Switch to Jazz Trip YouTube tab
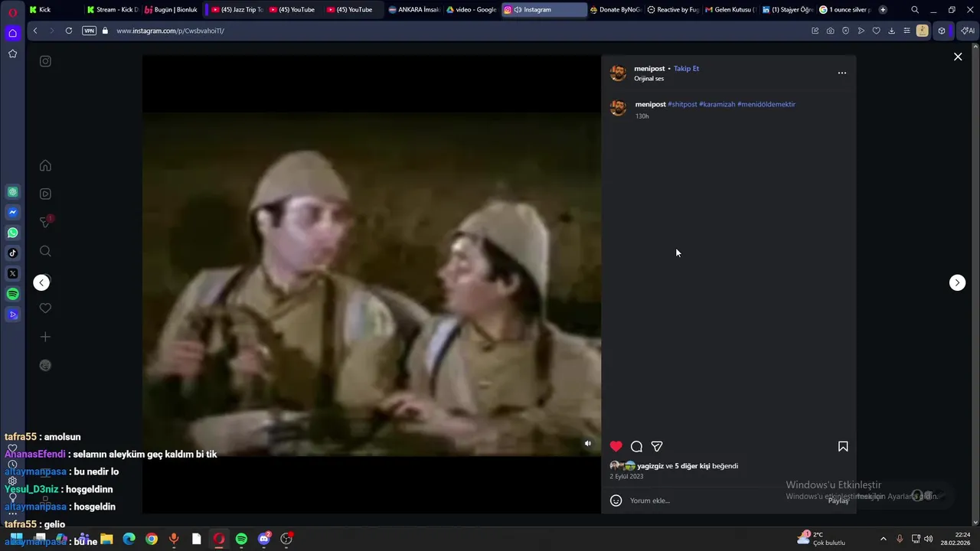Screen dimensions: 980x551 [237, 10]
